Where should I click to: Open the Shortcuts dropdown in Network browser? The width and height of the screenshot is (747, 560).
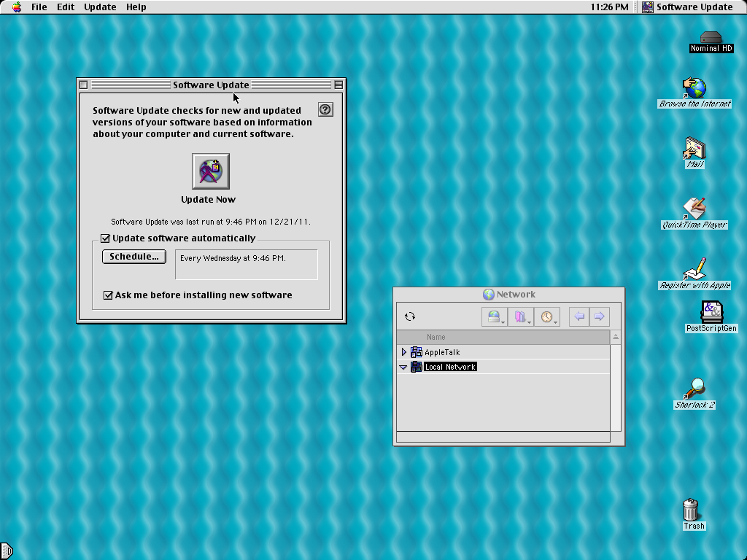[x=494, y=316]
